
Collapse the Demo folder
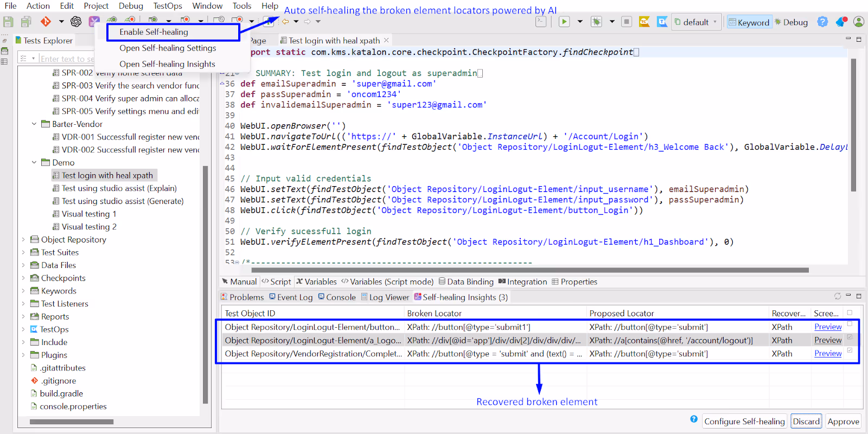pos(34,162)
